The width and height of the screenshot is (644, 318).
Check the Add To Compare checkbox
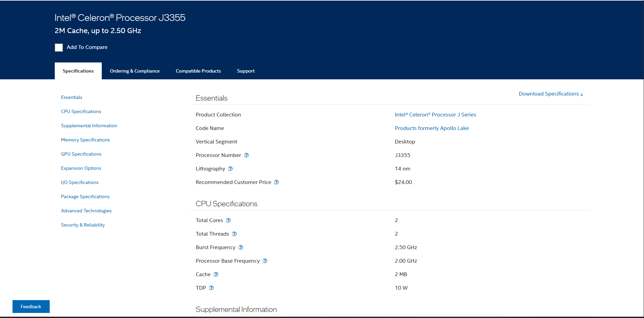59,48
